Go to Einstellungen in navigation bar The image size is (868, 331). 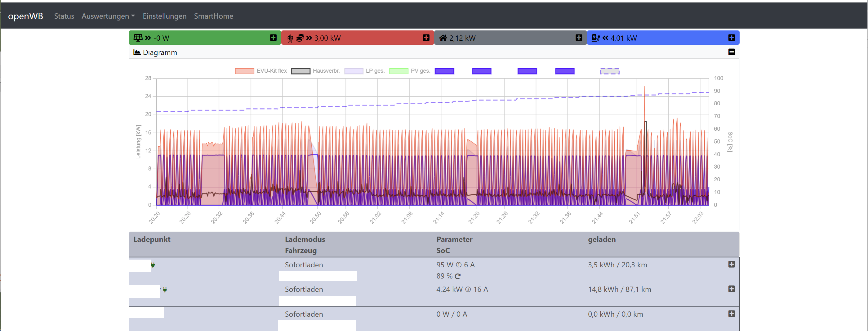[164, 16]
